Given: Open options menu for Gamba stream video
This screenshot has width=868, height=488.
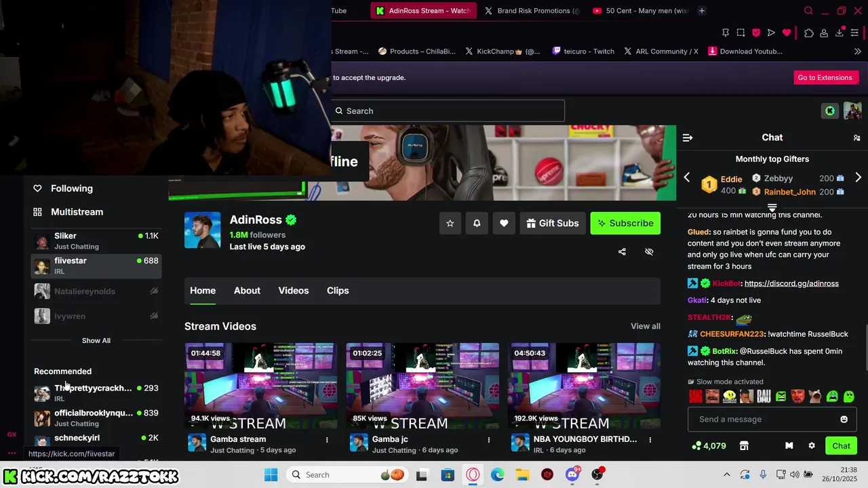Looking at the screenshot, I should pos(327,440).
